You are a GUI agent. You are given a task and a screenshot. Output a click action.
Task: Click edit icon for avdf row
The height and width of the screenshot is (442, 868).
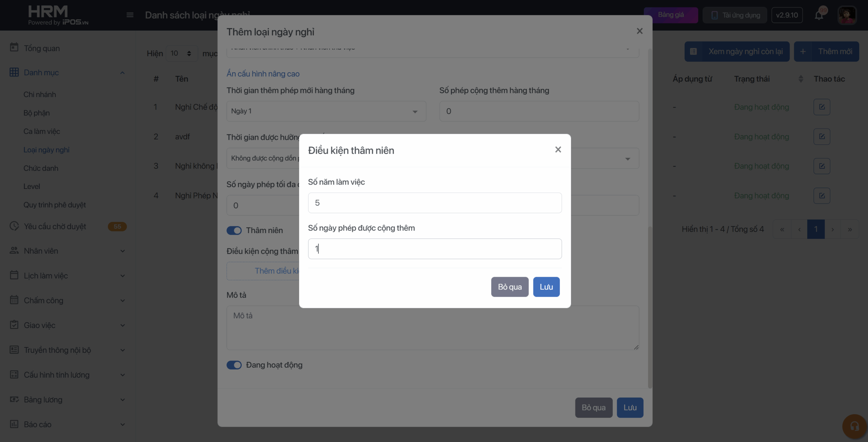[x=822, y=137]
